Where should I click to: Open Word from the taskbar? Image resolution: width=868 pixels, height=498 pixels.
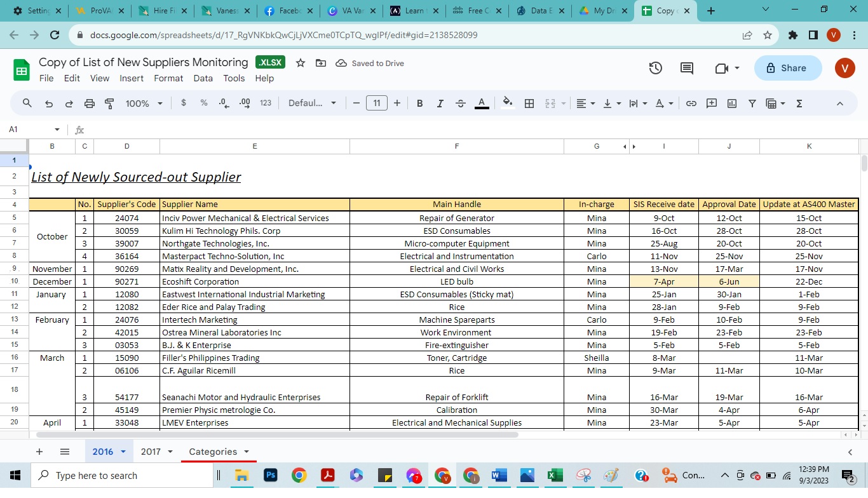click(x=499, y=475)
